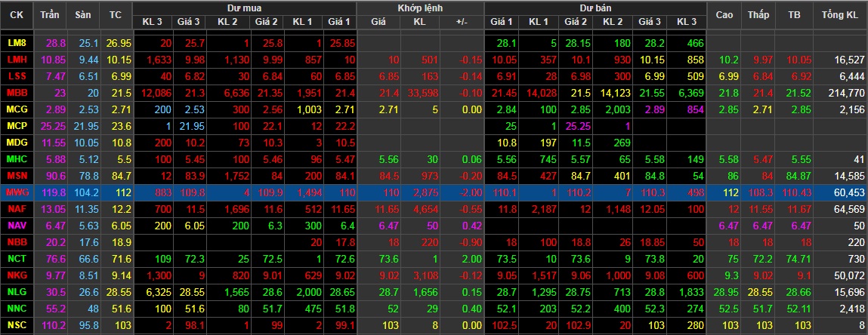The width and height of the screenshot is (868, 335).
Task: Click the Khớp lệnh group header
Action: point(420,7)
